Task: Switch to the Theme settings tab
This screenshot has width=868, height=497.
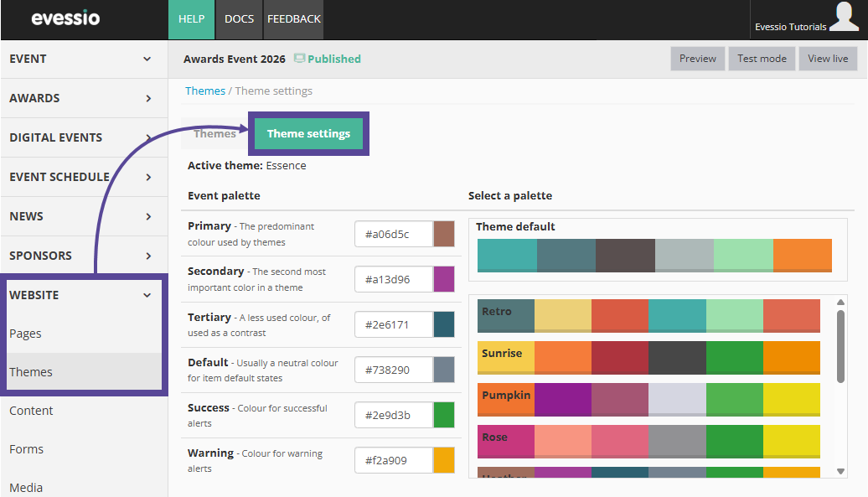Action: (x=308, y=132)
